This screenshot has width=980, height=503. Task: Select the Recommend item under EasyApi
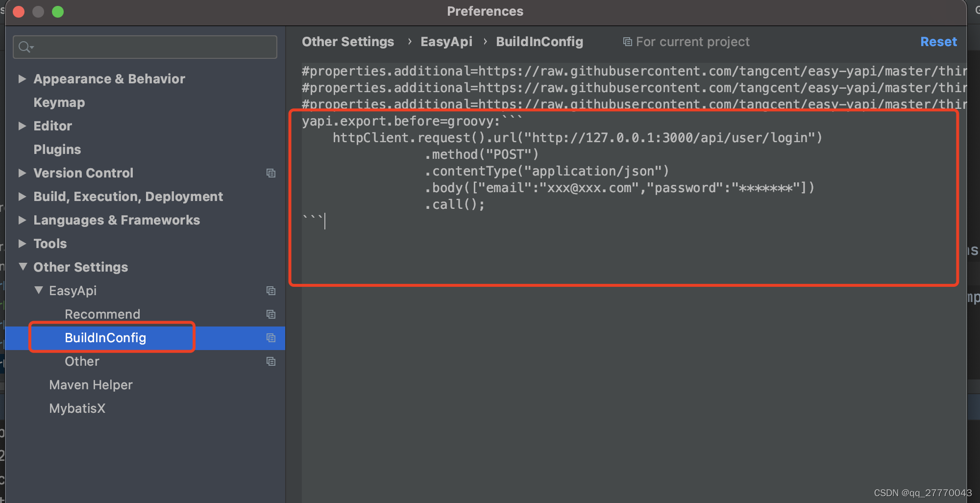(102, 314)
